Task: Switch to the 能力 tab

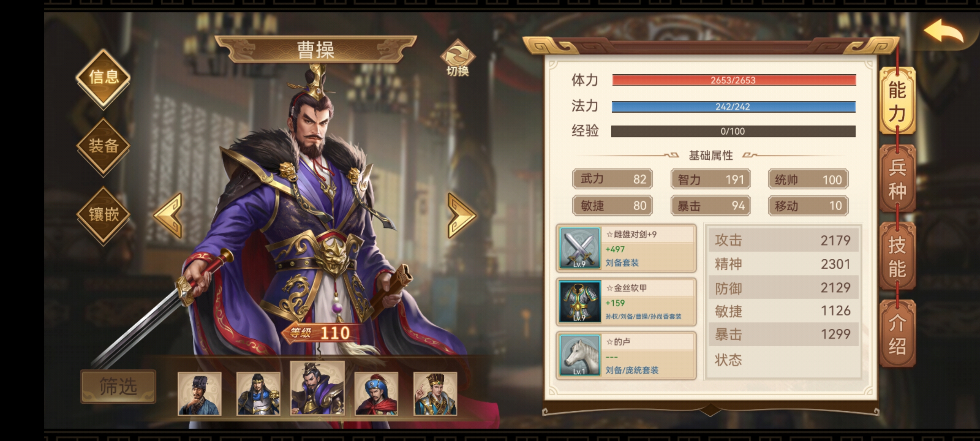Action: click(897, 101)
